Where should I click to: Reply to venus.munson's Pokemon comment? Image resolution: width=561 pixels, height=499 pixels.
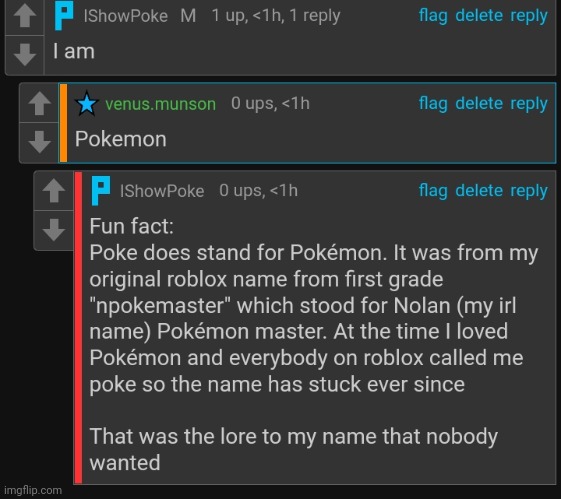[x=529, y=104]
